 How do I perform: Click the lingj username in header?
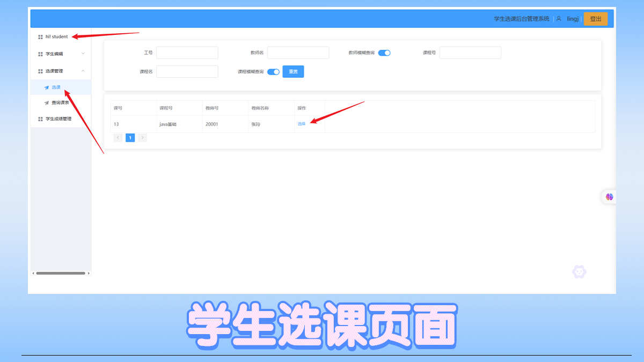[573, 19]
